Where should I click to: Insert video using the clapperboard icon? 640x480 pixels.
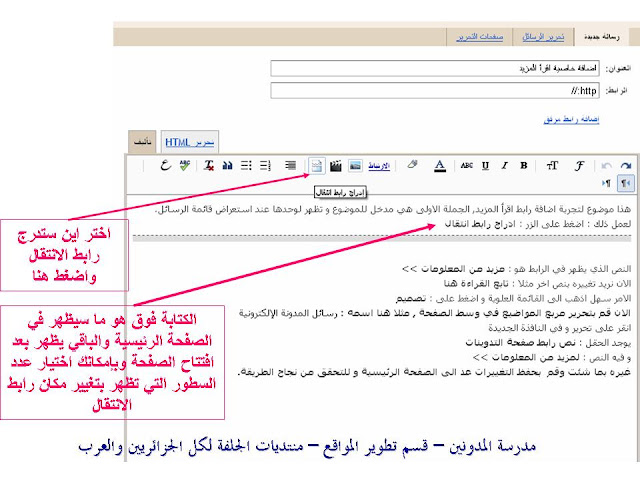tap(336, 166)
